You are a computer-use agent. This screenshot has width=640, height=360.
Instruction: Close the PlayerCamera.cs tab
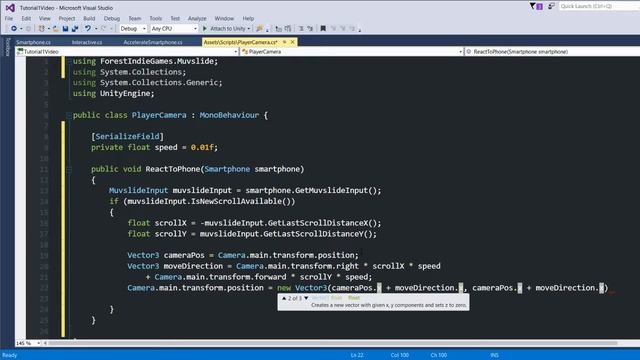coord(292,42)
